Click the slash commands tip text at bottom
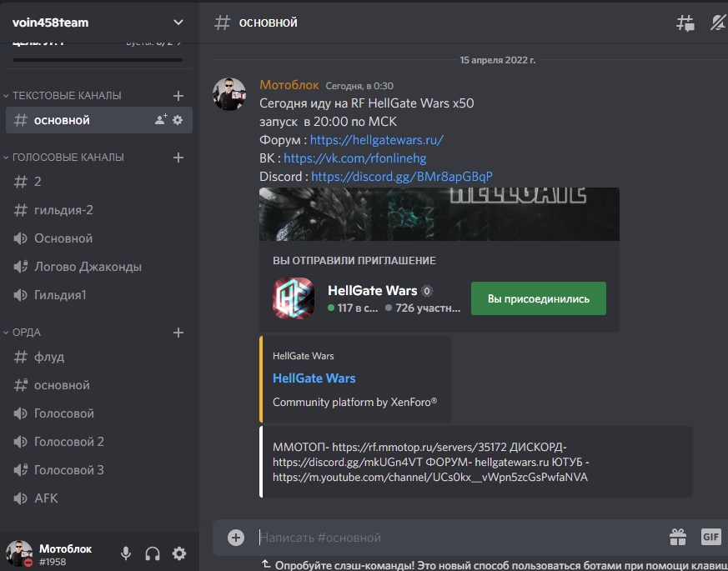Viewport: 728px width, 571px height. point(501,565)
